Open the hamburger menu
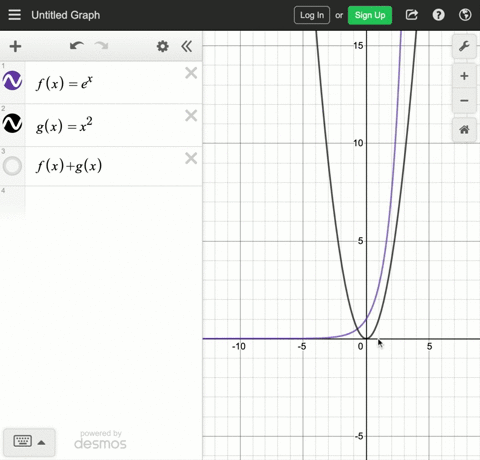This screenshot has height=460, width=480. [x=14, y=15]
